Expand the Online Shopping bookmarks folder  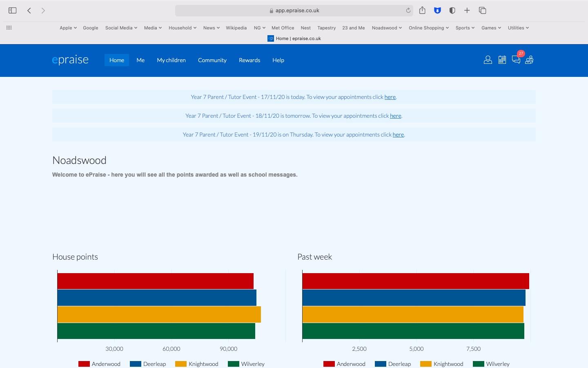click(x=429, y=28)
